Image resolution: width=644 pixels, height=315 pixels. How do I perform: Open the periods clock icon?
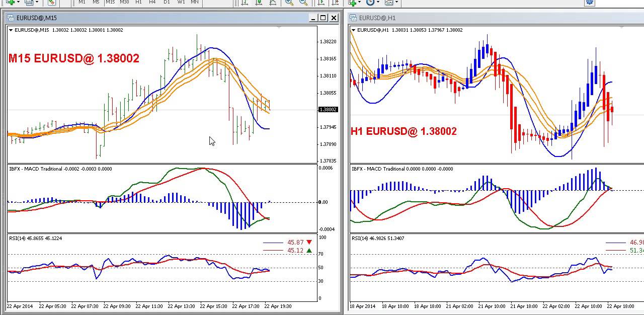tap(371, 2)
